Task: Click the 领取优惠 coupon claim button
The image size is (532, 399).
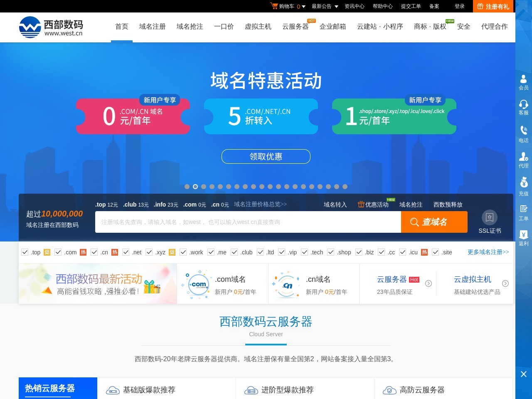Action: pos(266,156)
